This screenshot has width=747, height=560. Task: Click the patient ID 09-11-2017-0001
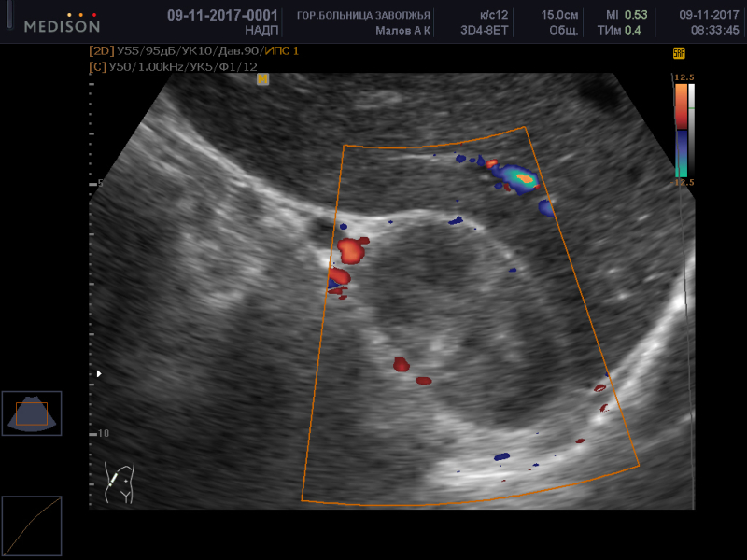pos(222,15)
